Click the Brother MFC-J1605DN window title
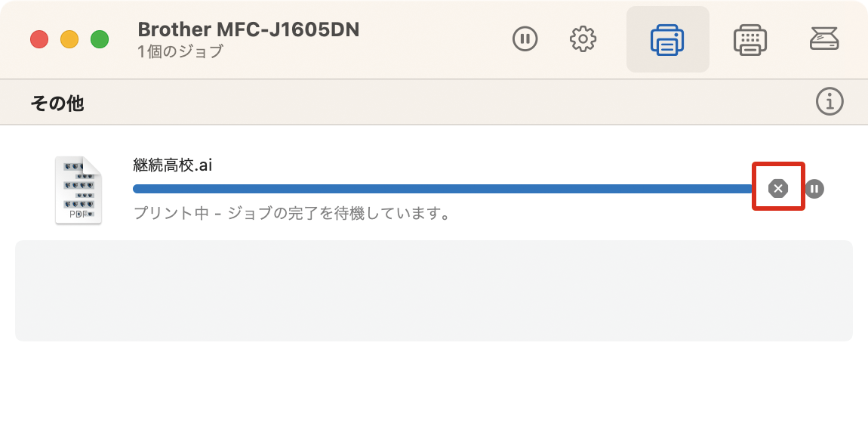Screen dimensions: 868x426 (248, 29)
